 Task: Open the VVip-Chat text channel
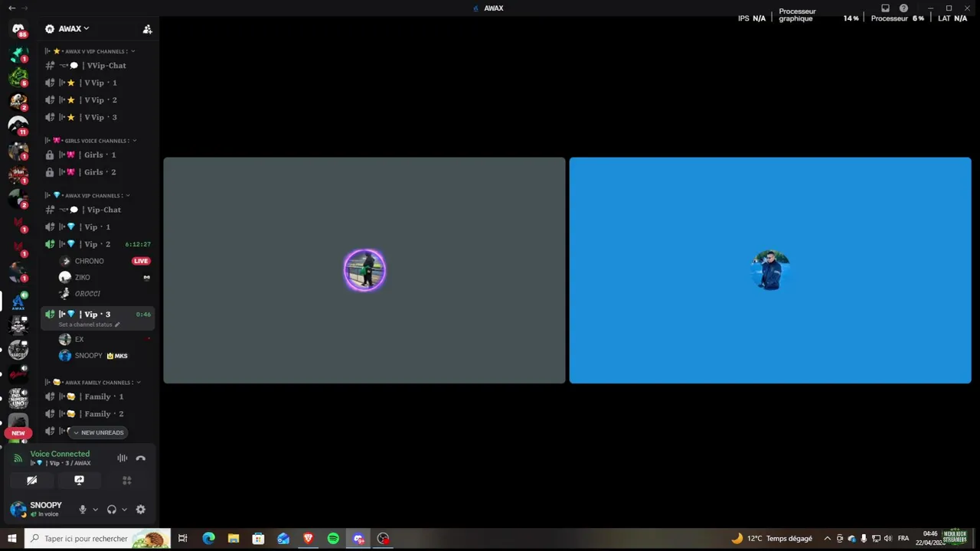98,66
